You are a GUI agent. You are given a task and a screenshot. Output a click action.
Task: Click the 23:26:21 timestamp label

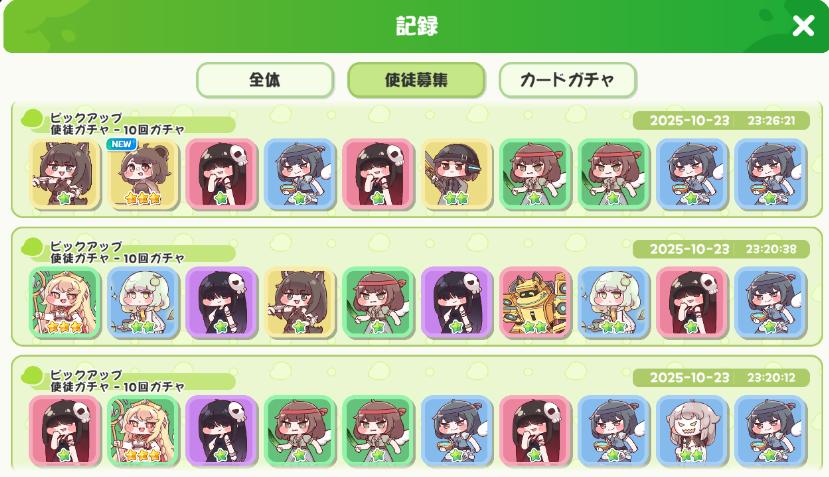coord(771,121)
